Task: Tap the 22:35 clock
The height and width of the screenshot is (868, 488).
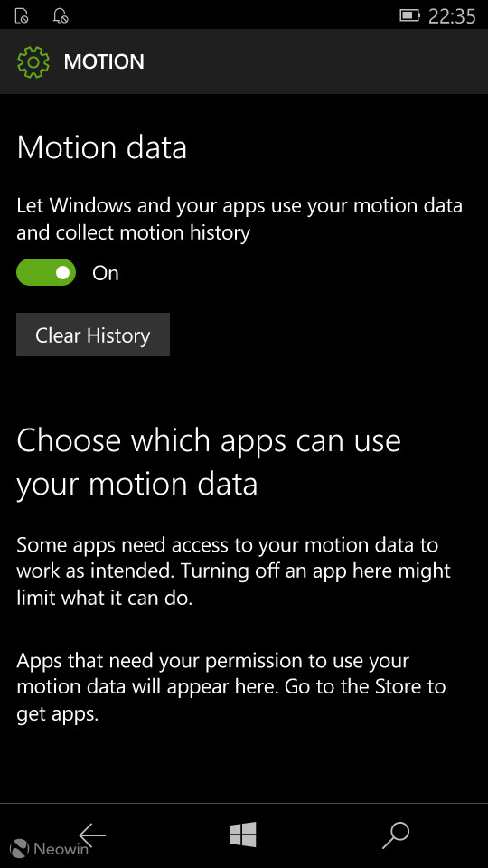Action: (x=452, y=16)
